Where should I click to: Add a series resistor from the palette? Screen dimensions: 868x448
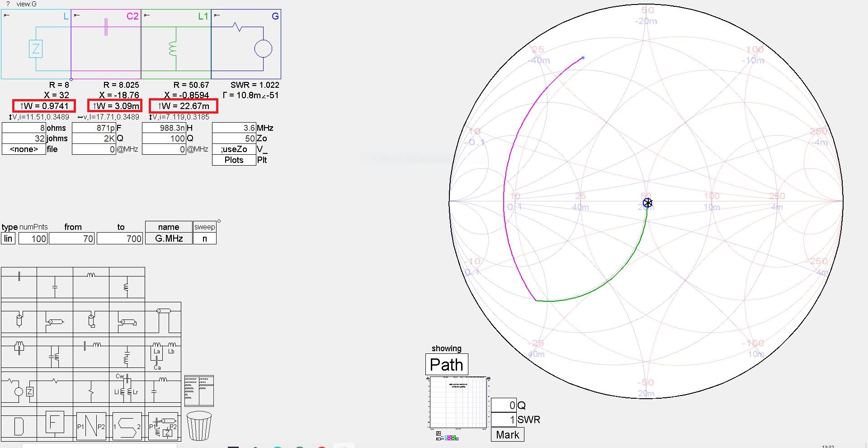tap(55, 389)
